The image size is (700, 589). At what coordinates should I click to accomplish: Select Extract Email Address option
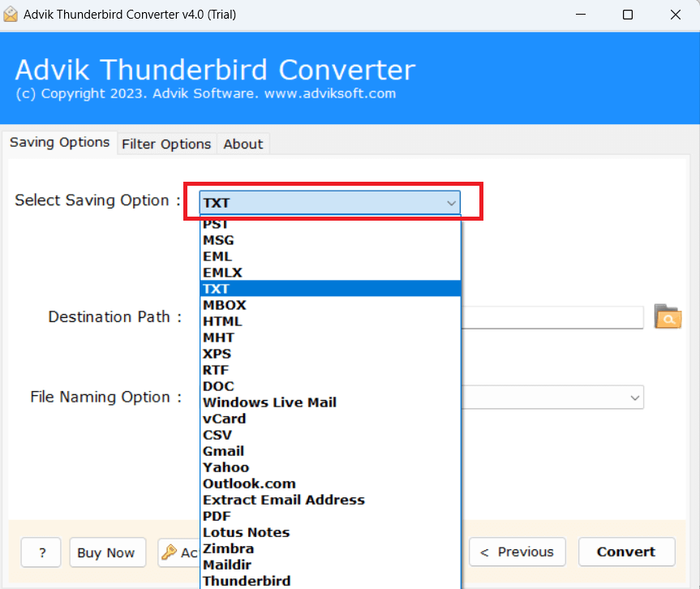tap(330, 500)
